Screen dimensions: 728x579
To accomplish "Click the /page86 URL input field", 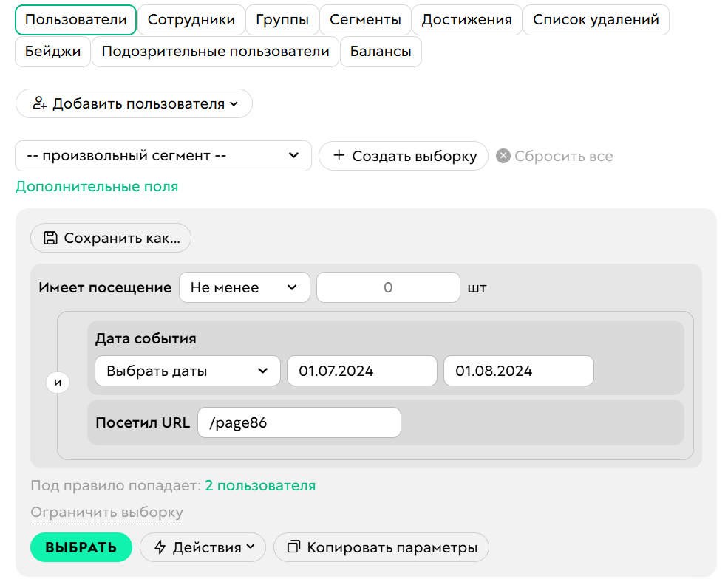I will pyautogui.click(x=299, y=422).
